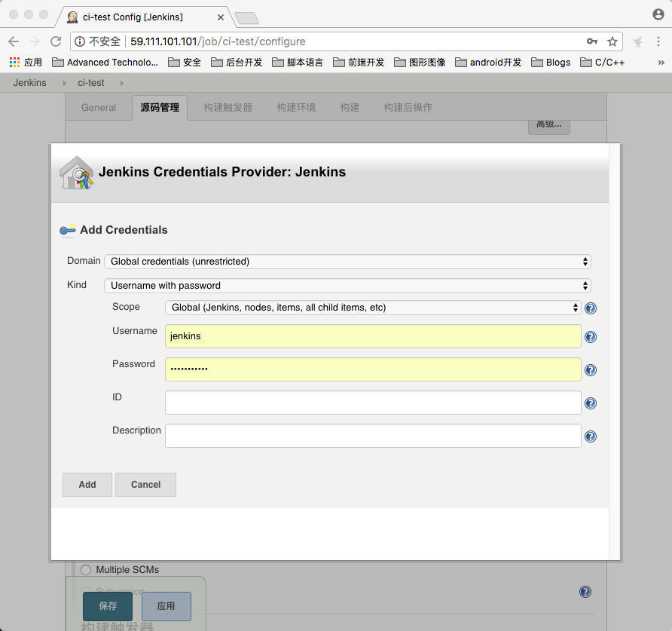Open the android开发 bookmark folder
Image resolution: width=672 pixels, height=631 pixels.
pos(488,63)
